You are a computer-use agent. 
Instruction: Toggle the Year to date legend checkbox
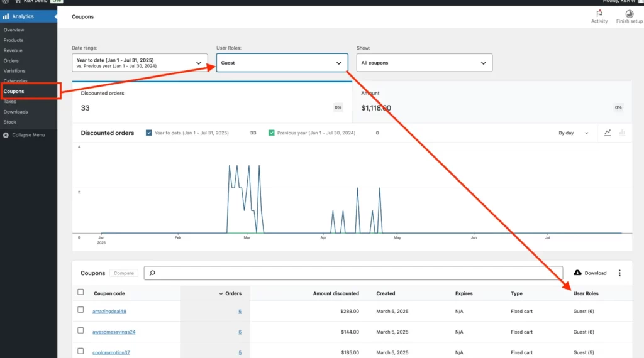[x=148, y=133]
